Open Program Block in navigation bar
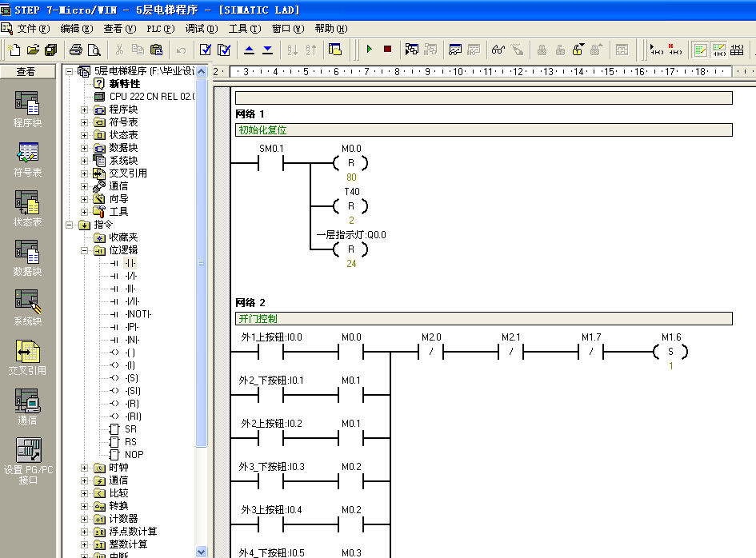The height and width of the screenshot is (558, 756). [x=27, y=110]
